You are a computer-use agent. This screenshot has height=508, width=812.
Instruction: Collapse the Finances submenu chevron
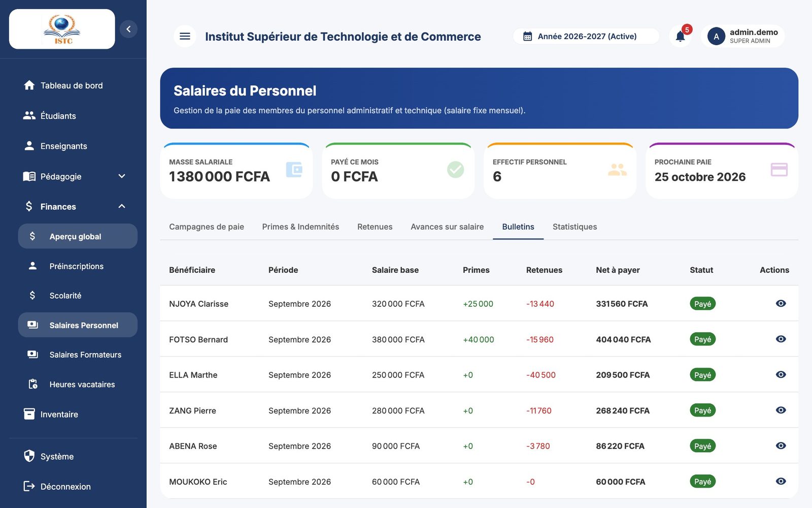coord(122,206)
